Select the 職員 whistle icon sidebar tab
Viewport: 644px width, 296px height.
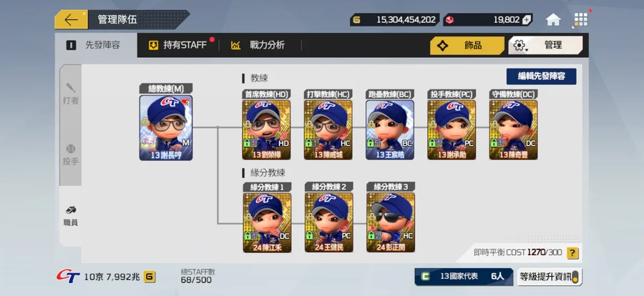click(x=71, y=216)
